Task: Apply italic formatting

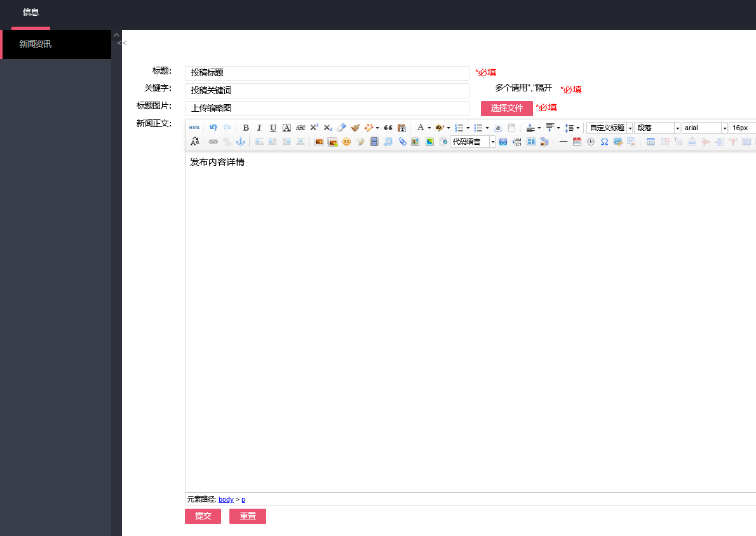Action: coord(259,128)
